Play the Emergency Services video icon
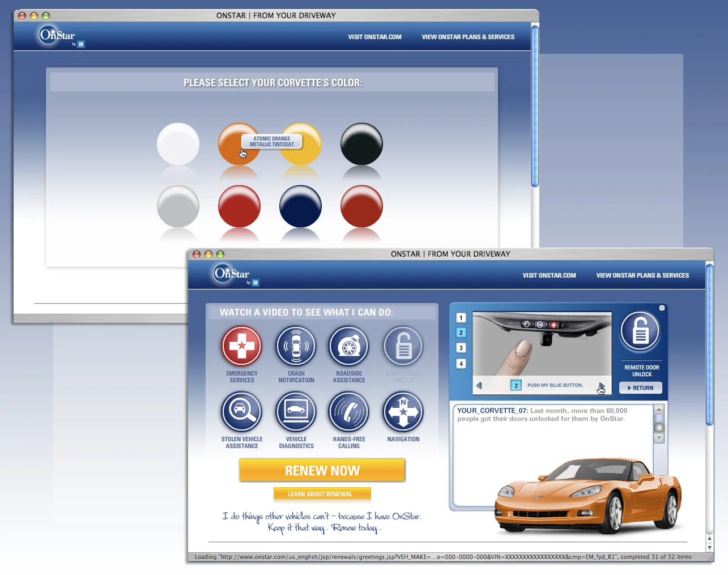Screen dimensions: 728x575 242,346
